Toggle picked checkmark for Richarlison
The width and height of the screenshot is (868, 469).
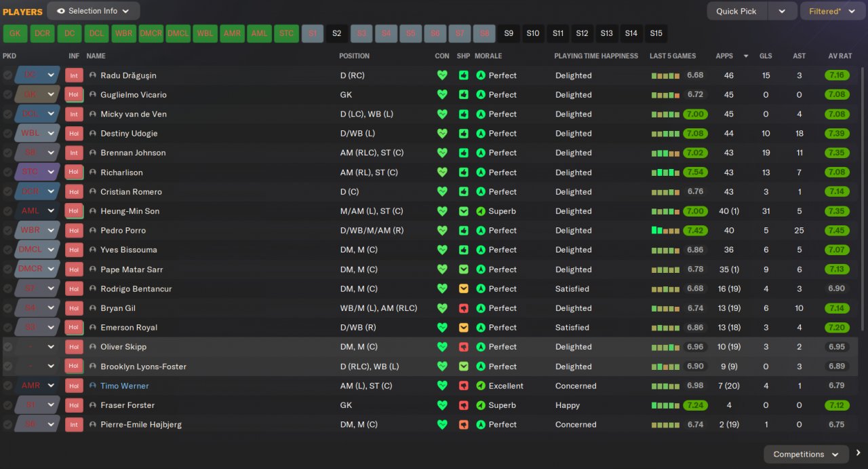pos(7,172)
